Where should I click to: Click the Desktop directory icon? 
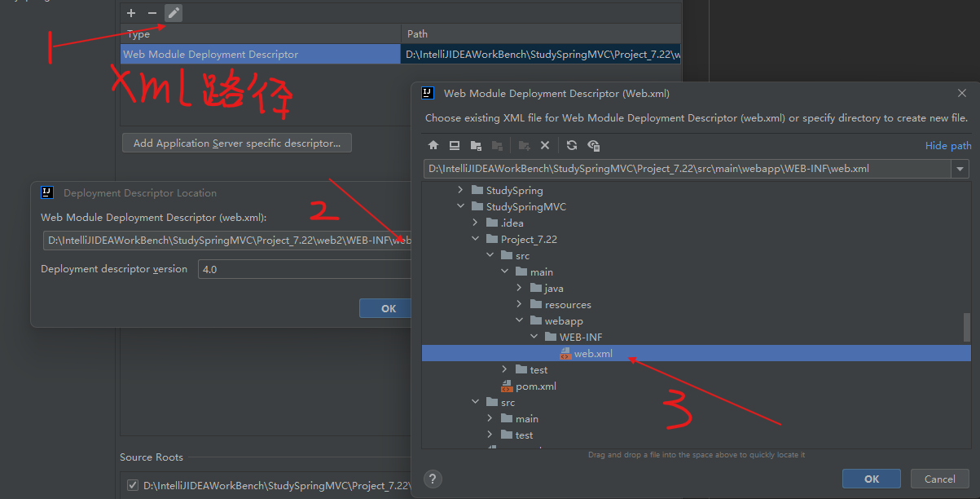[455, 145]
